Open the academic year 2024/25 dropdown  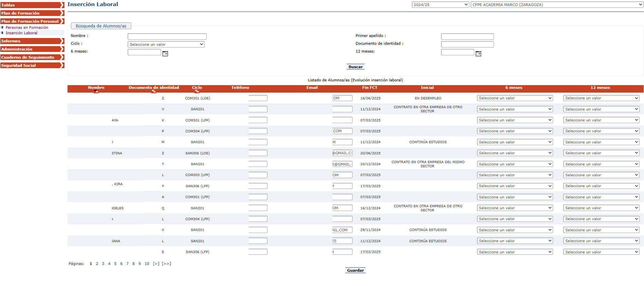pos(440,5)
